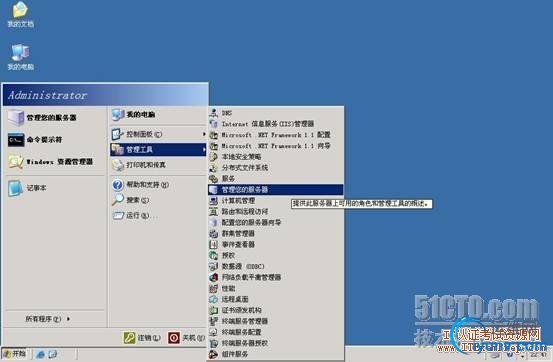Open 事件查看器
This screenshot has width=553, height=362.
pos(276,244)
